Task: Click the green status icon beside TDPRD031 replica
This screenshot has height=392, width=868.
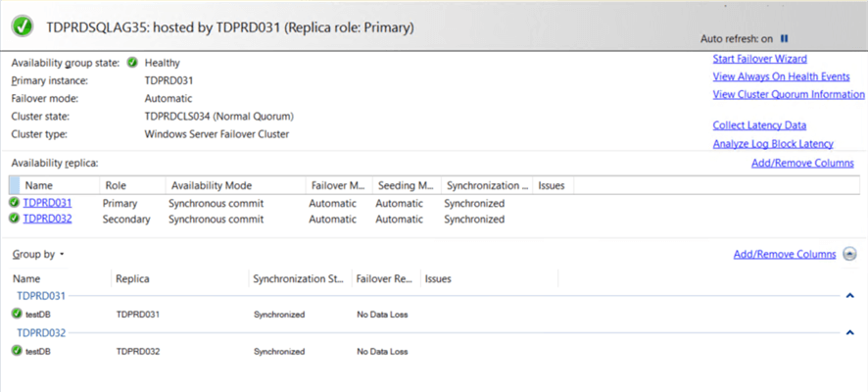Action: 15,203
